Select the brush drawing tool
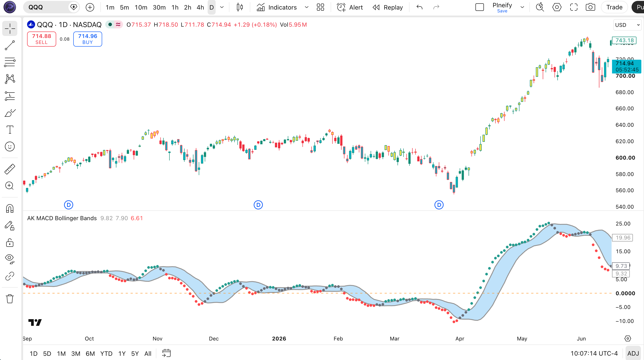644x360 pixels. (x=10, y=113)
